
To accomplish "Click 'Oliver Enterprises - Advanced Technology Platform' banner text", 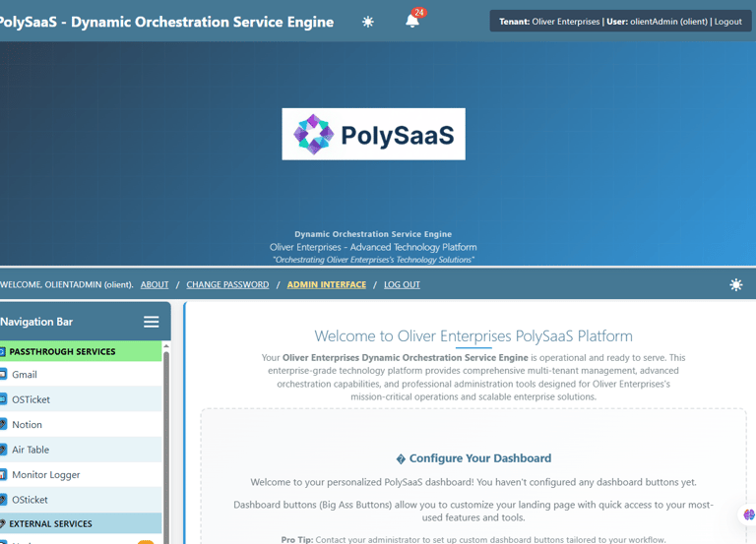I will click(373, 247).
